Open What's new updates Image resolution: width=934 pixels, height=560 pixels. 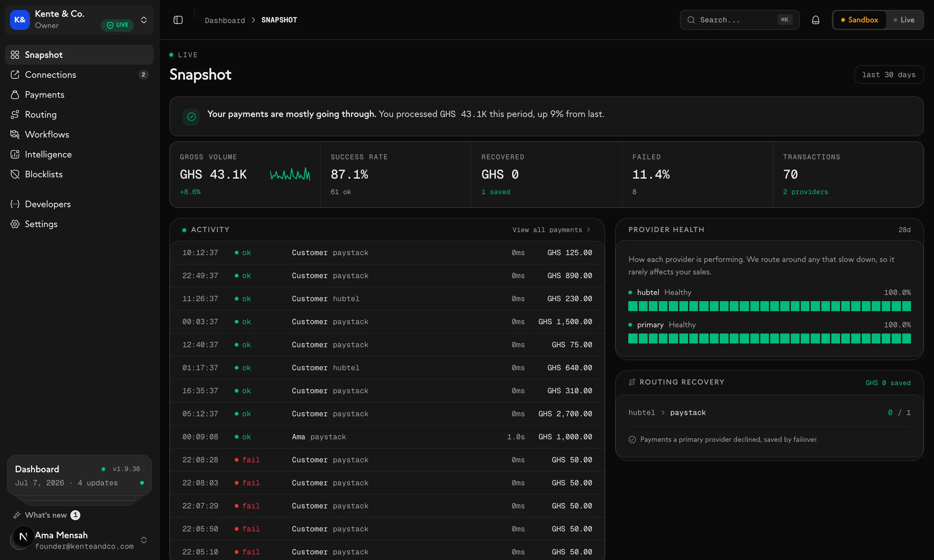coord(46,515)
